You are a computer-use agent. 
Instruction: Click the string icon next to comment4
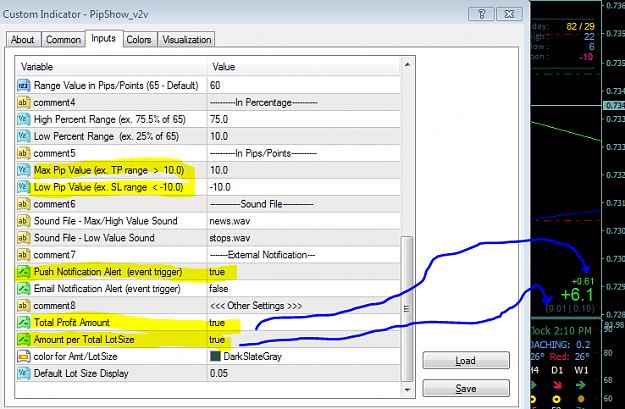(24, 102)
